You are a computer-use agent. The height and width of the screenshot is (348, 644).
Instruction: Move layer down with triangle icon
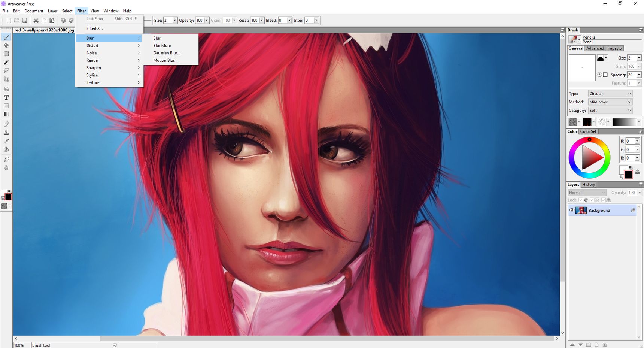(580, 345)
